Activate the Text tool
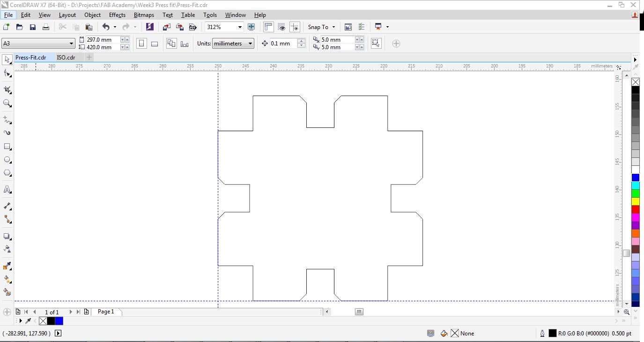 click(x=7, y=190)
